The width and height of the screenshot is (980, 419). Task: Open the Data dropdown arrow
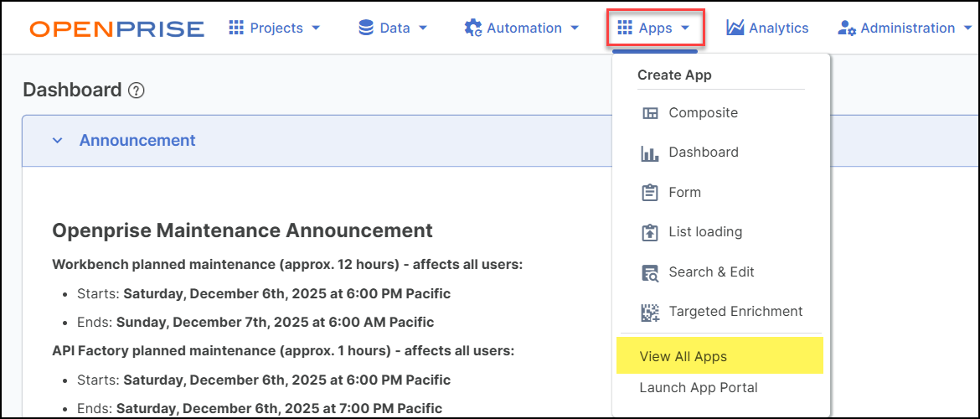422,28
